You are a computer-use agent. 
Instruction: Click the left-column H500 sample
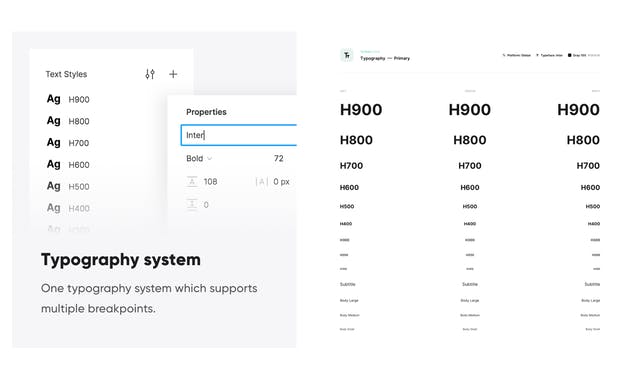347,207
